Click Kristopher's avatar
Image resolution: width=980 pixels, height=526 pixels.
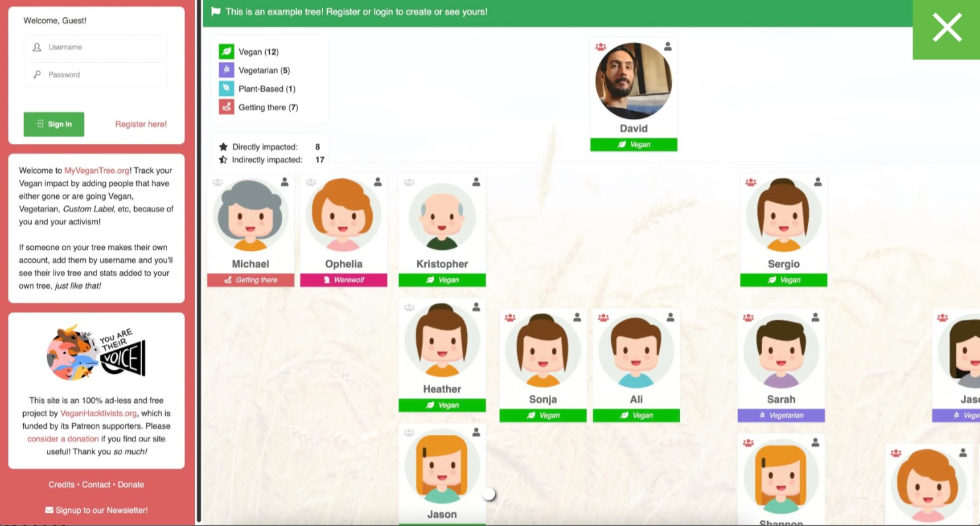(x=442, y=215)
